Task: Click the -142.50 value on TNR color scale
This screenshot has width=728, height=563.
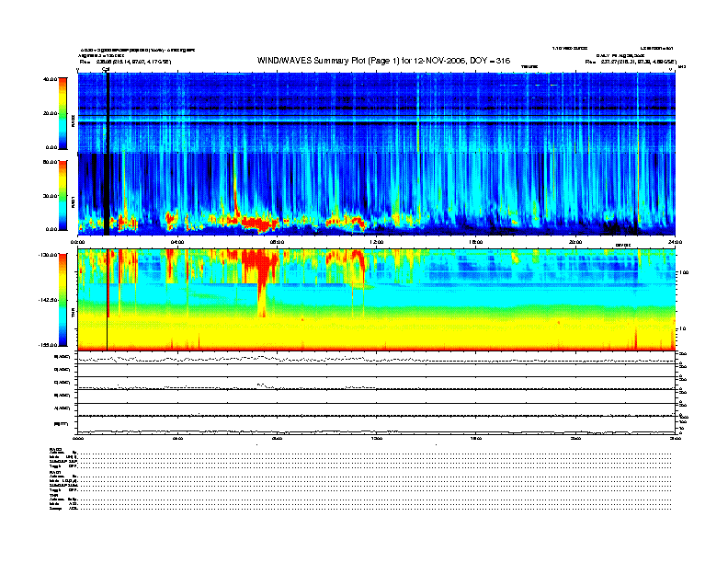Action: (x=48, y=300)
